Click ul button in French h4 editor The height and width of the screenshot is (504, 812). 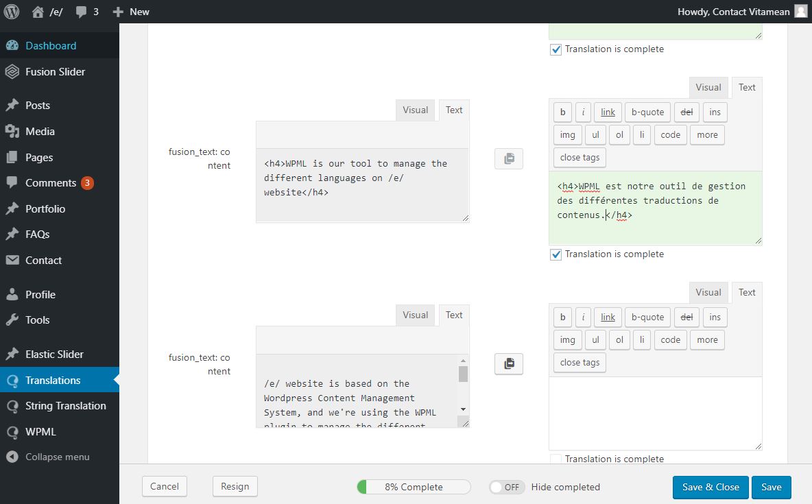coord(595,134)
